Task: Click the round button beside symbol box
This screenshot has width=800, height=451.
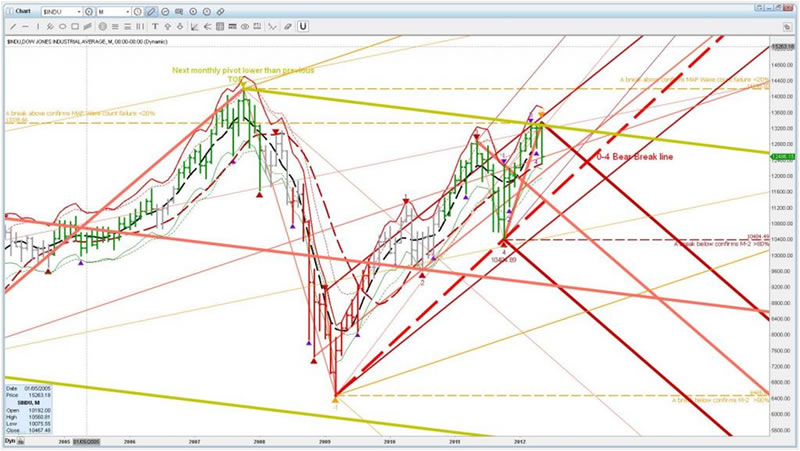Action: [x=89, y=12]
